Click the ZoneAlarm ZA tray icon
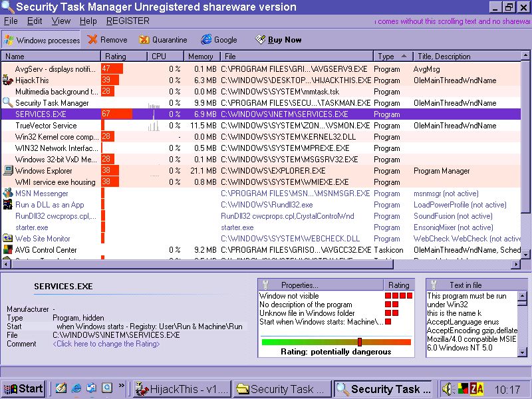 (x=477, y=389)
